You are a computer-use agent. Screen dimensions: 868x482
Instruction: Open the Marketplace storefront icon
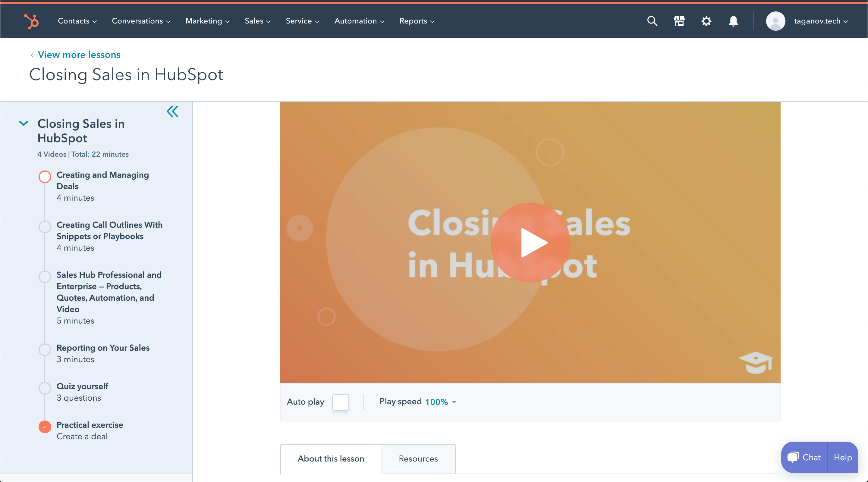(x=679, y=21)
